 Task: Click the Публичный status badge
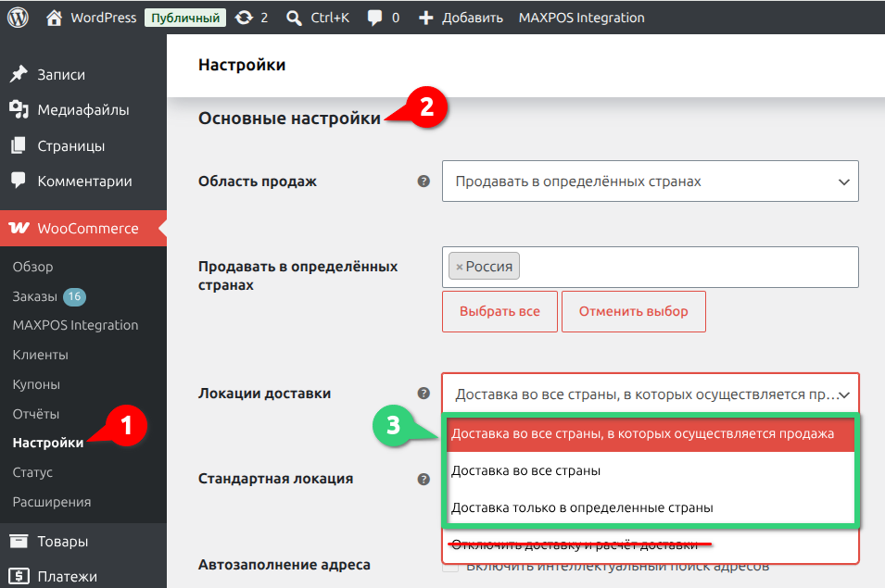(185, 18)
